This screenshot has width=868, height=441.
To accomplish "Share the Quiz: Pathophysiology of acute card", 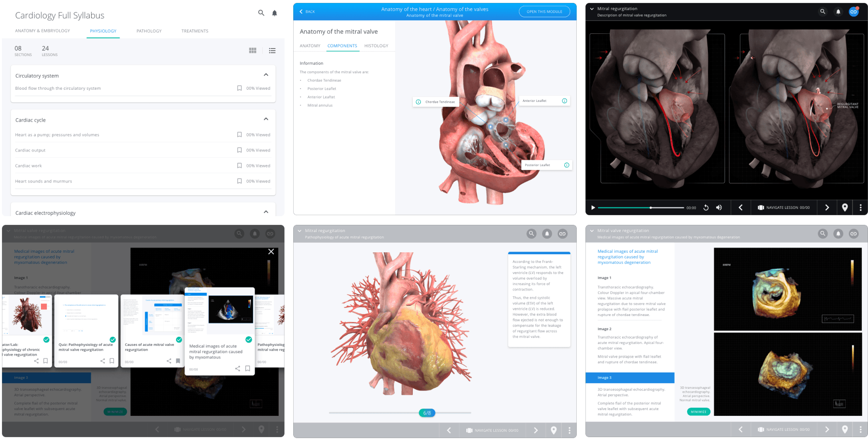I will (x=102, y=361).
